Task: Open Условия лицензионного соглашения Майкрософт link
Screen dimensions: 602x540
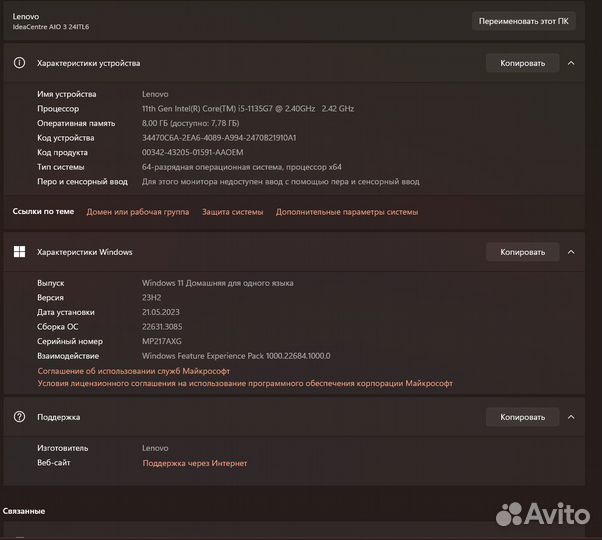Action: (245, 383)
